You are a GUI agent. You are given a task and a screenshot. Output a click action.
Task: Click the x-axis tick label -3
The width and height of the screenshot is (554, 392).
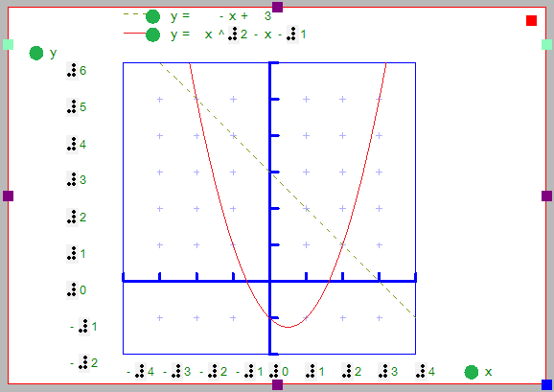[x=177, y=372]
